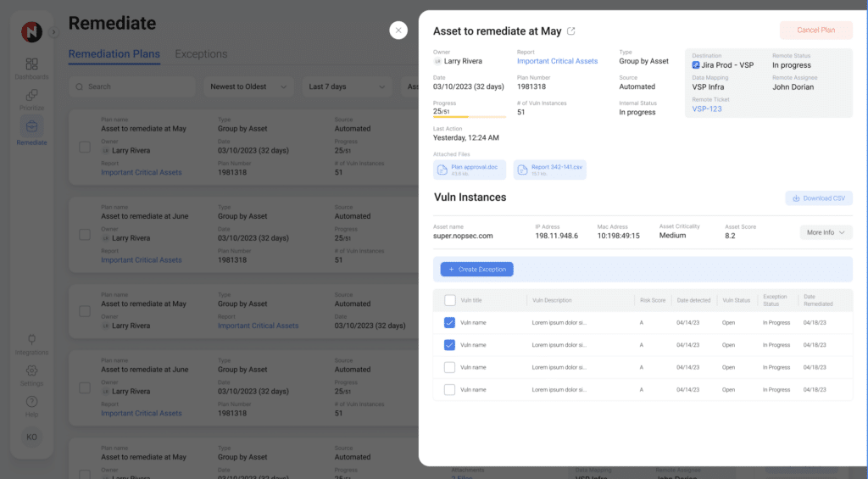Click the Cancel Plan button
868x479 pixels.
tap(816, 31)
